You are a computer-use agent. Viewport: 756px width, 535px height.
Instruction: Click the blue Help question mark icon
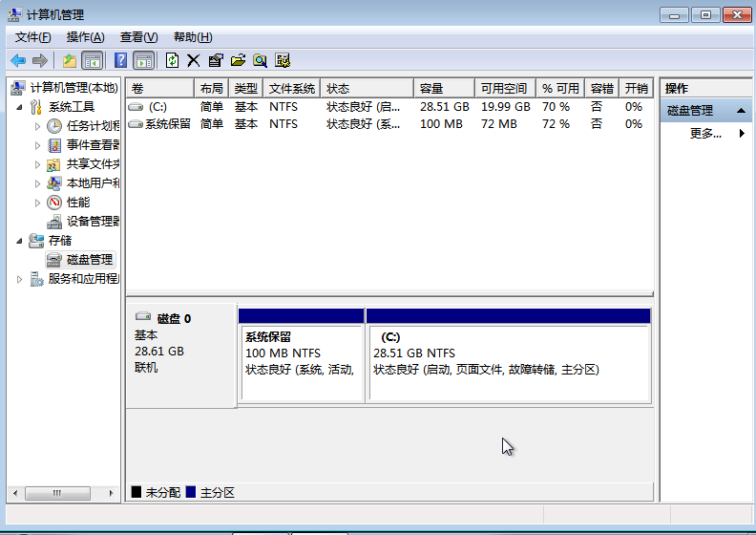click(x=121, y=60)
